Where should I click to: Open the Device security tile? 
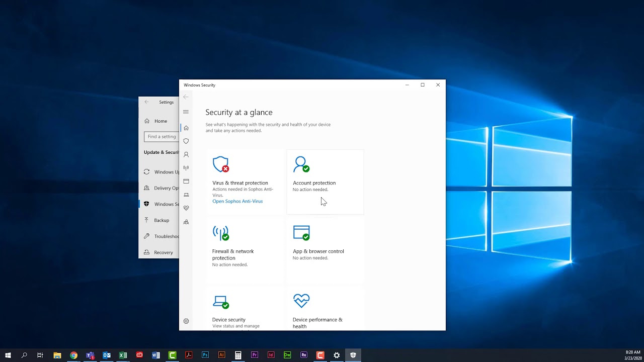[x=245, y=309]
